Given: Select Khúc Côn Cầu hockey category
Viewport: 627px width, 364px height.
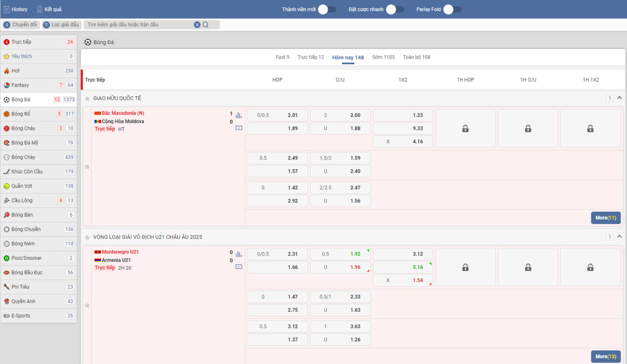Looking at the screenshot, I should tap(39, 172).
